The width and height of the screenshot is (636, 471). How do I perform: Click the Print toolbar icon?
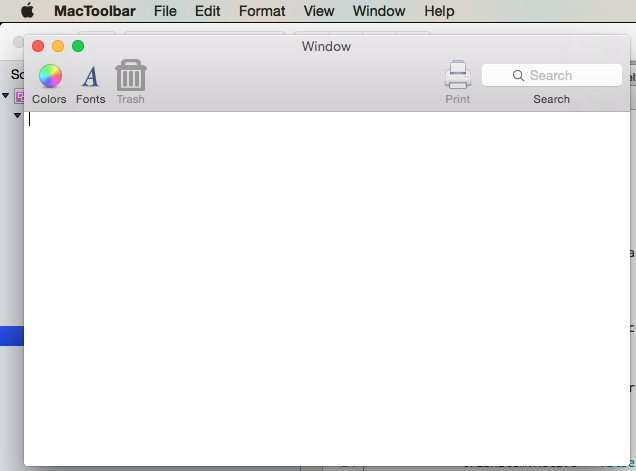458,75
